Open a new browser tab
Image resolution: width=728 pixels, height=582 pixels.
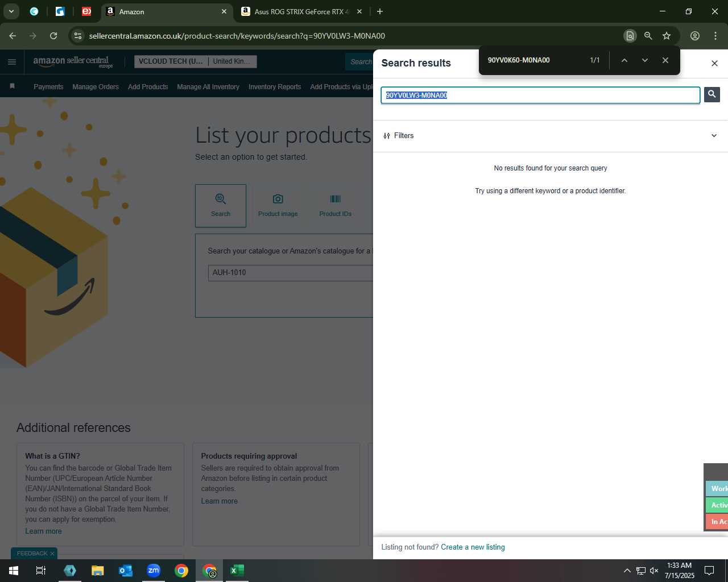380,11
